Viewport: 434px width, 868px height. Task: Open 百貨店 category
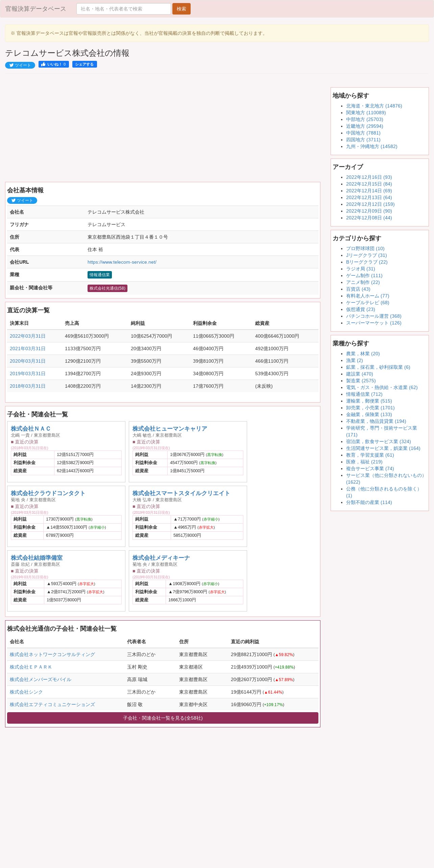pyautogui.click(x=358, y=289)
